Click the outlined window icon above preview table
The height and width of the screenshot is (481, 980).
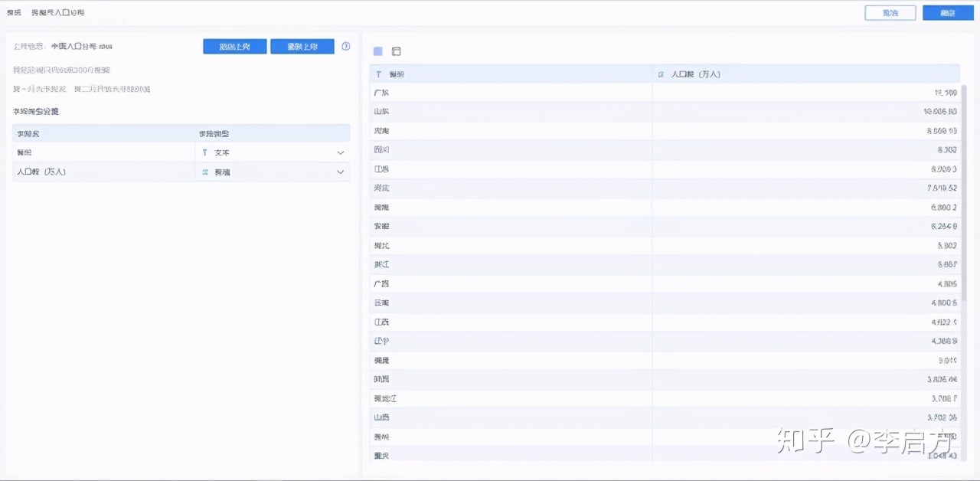[396, 51]
